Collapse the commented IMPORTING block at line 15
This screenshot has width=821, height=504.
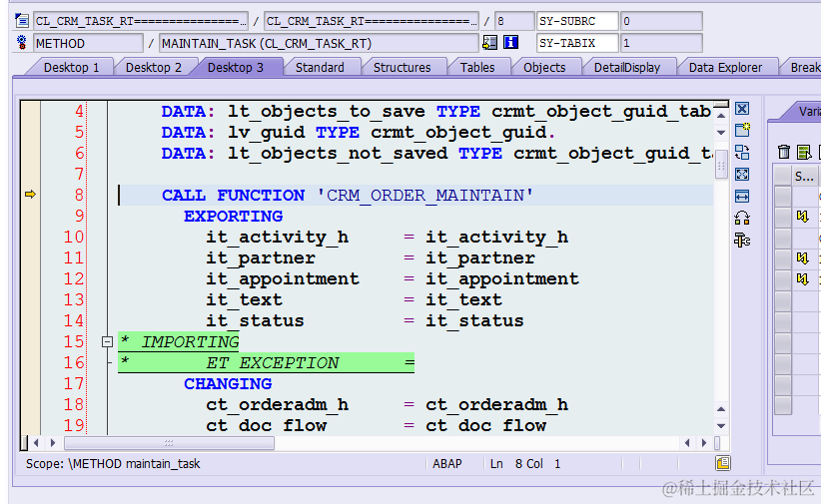coord(107,341)
